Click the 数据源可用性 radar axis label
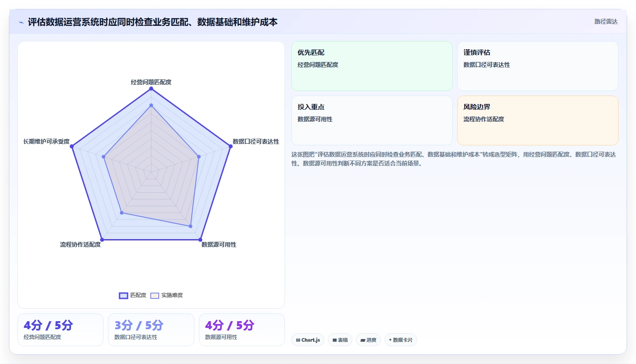The image size is (636, 364). (219, 244)
